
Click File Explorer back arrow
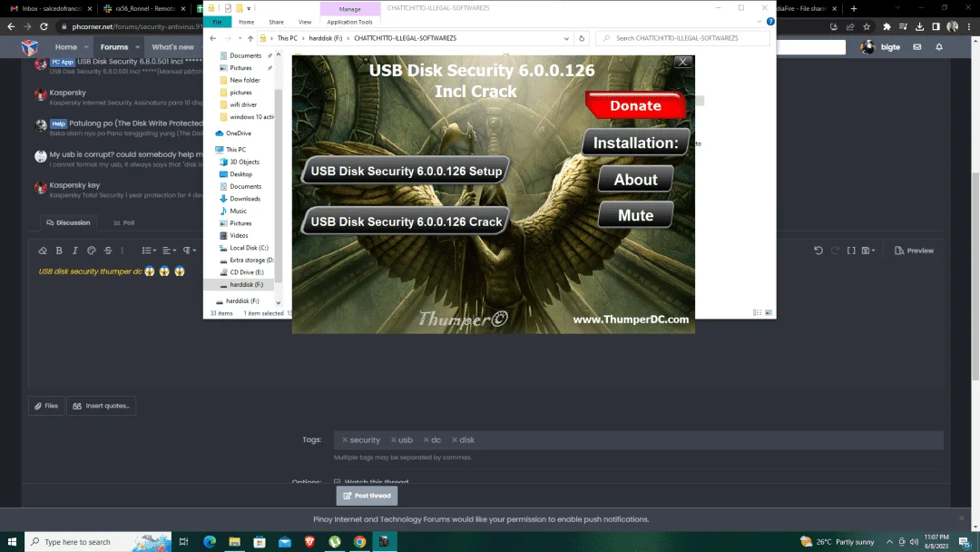pyautogui.click(x=213, y=38)
